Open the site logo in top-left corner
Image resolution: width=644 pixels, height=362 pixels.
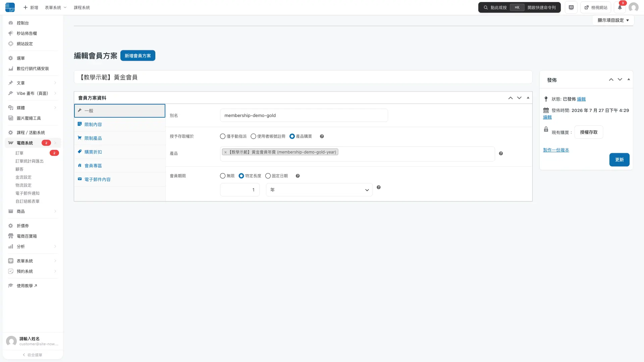[10, 7]
